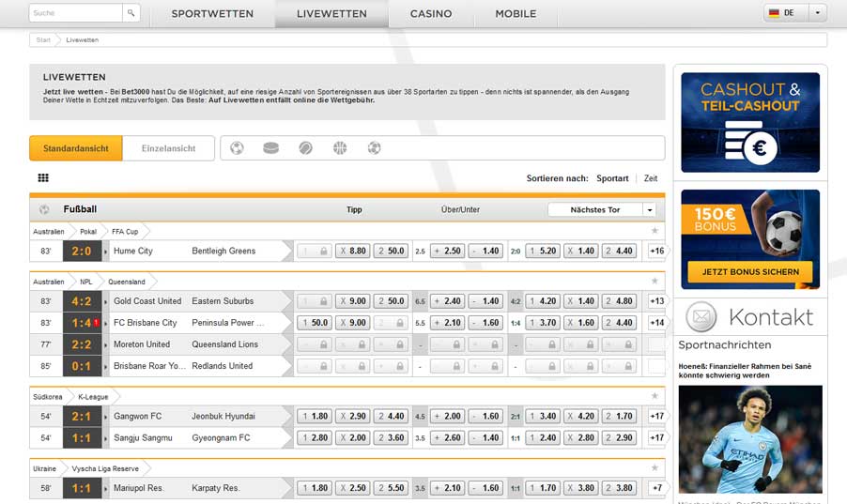
Task: Expand +13 markets for Gold Coast United
Action: click(657, 301)
